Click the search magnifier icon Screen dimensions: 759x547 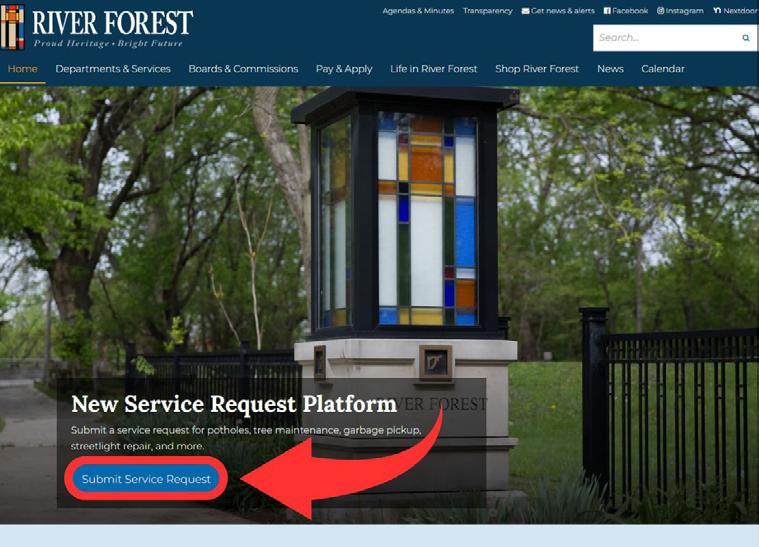pyautogui.click(x=745, y=38)
